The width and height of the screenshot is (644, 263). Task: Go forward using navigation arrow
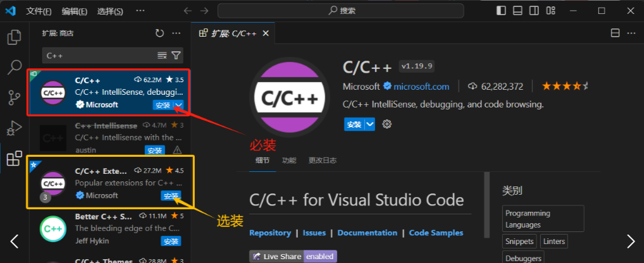(204, 11)
